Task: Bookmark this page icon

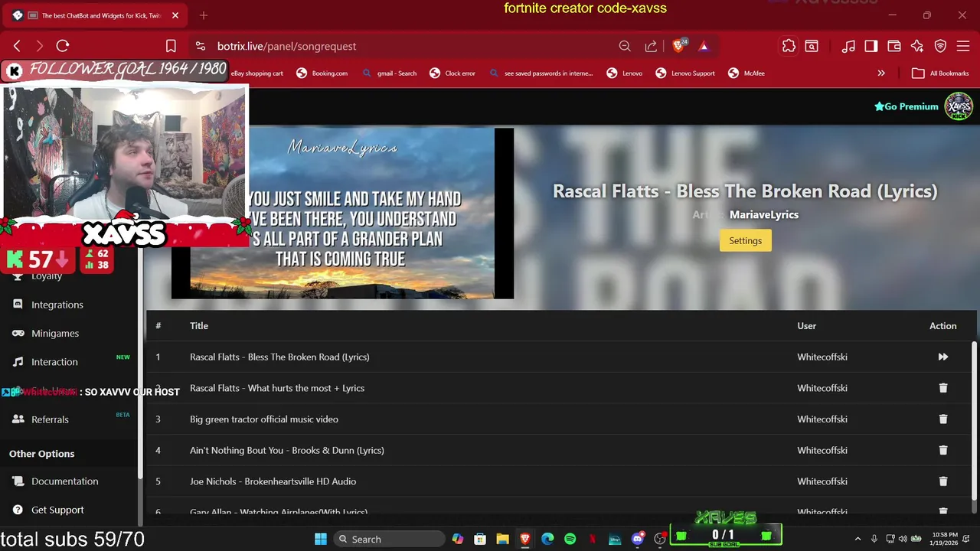Action: [x=171, y=46]
